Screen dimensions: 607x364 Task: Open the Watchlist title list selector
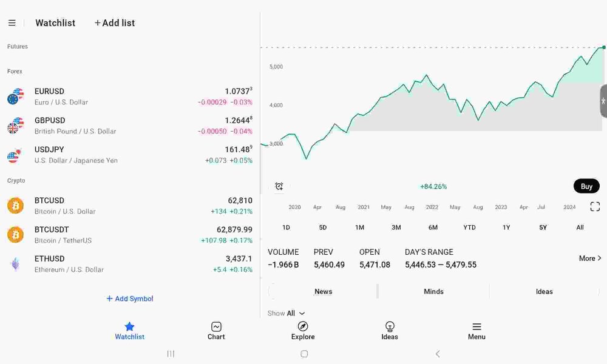pyautogui.click(x=55, y=23)
